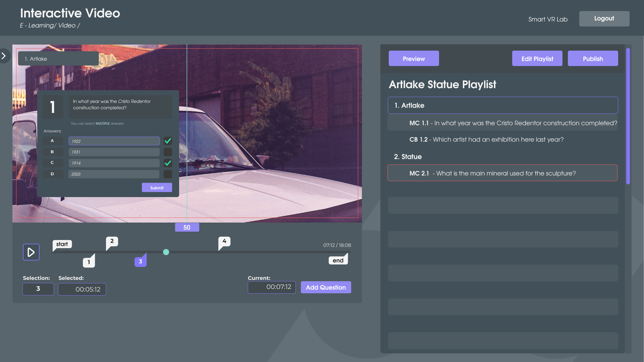Check answer B 1931 checkbox
The image size is (644, 362).
pos(168,152)
